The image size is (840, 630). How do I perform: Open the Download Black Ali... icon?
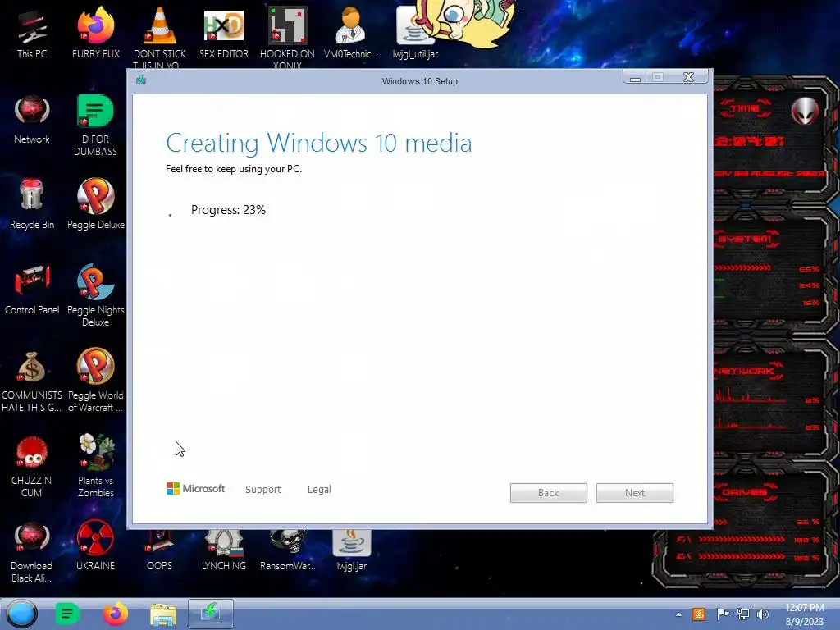pos(32,552)
